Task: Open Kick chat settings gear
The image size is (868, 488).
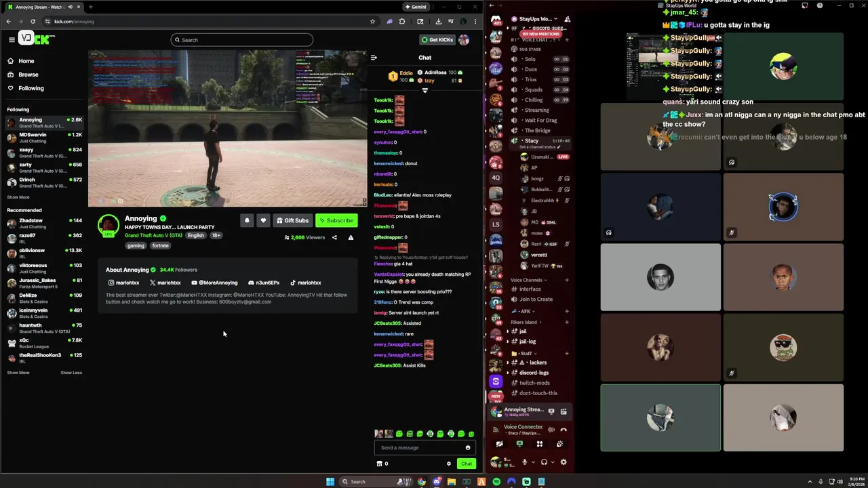Action: tap(448, 464)
